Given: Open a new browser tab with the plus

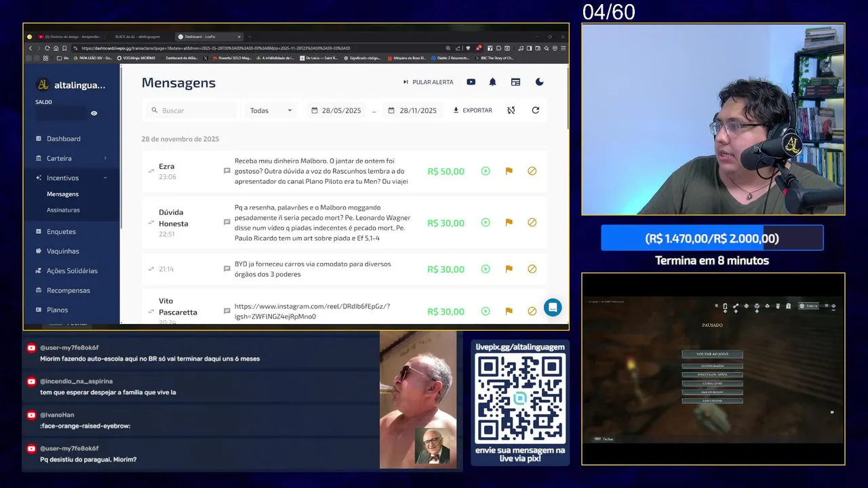Looking at the screenshot, I should [250, 37].
